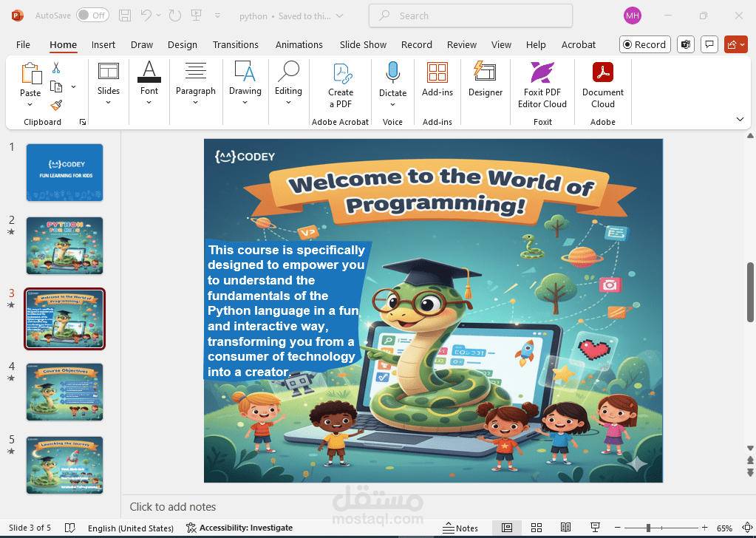Toggle AutoSave switch
Screen dimensions: 756x538
(x=92, y=16)
